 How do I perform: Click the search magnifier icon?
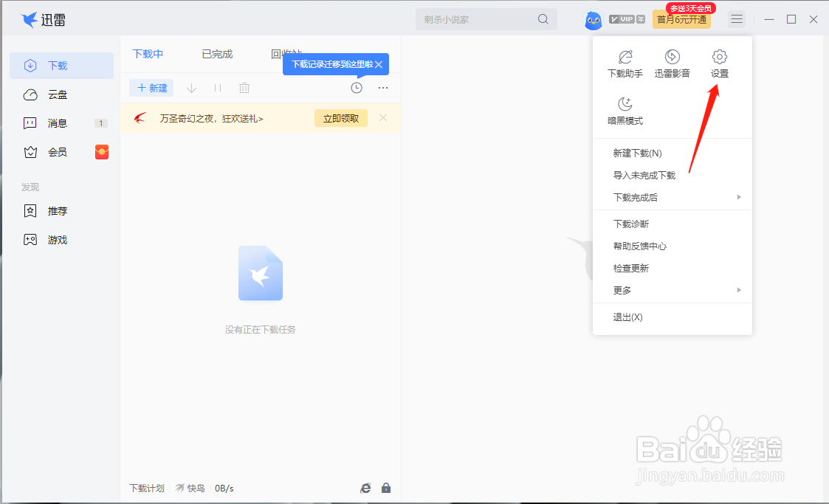click(543, 19)
